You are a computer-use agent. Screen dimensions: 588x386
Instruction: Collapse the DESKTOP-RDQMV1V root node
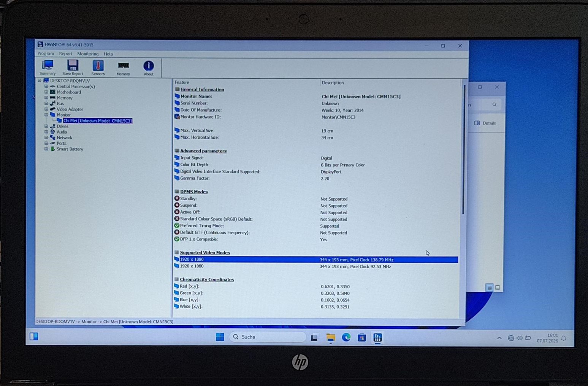(40, 81)
